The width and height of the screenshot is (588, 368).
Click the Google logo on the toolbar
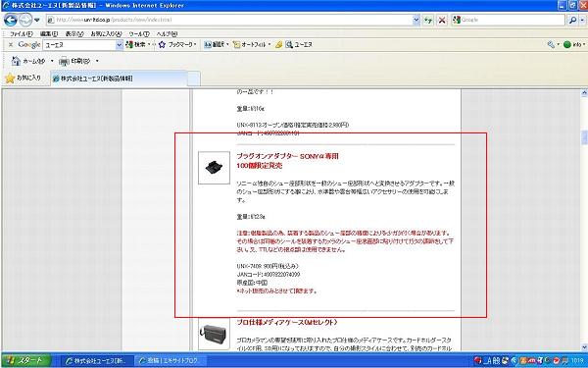28,45
